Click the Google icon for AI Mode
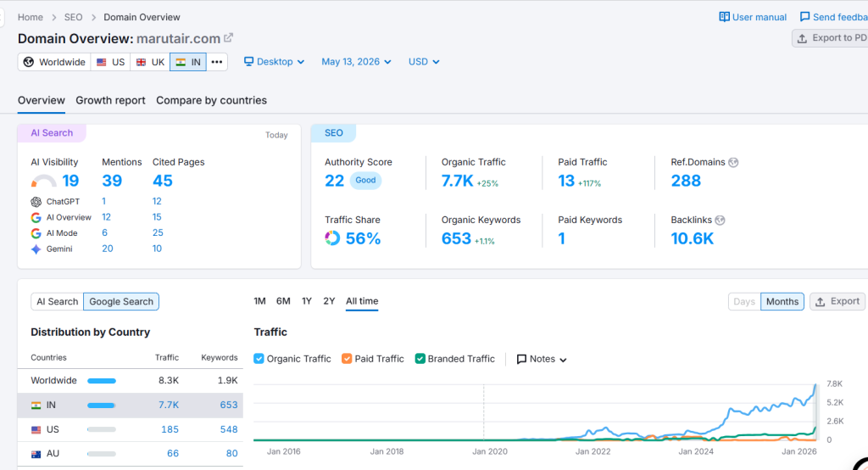The height and width of the screenshot is (470, 868). pyautogui.click(x=36, y=233)
